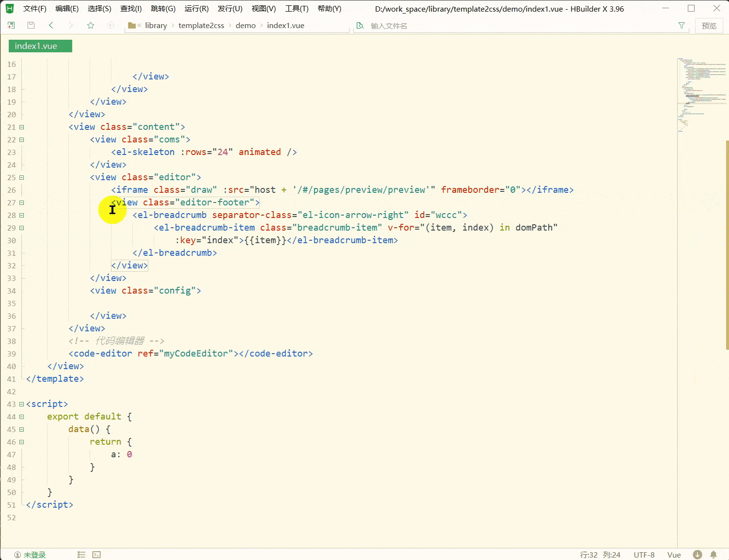The width and height of the screenshot is (729, 560).
Task: Collapse the fold at line 27
Action: pyautogui.click(x=21, y=202)
